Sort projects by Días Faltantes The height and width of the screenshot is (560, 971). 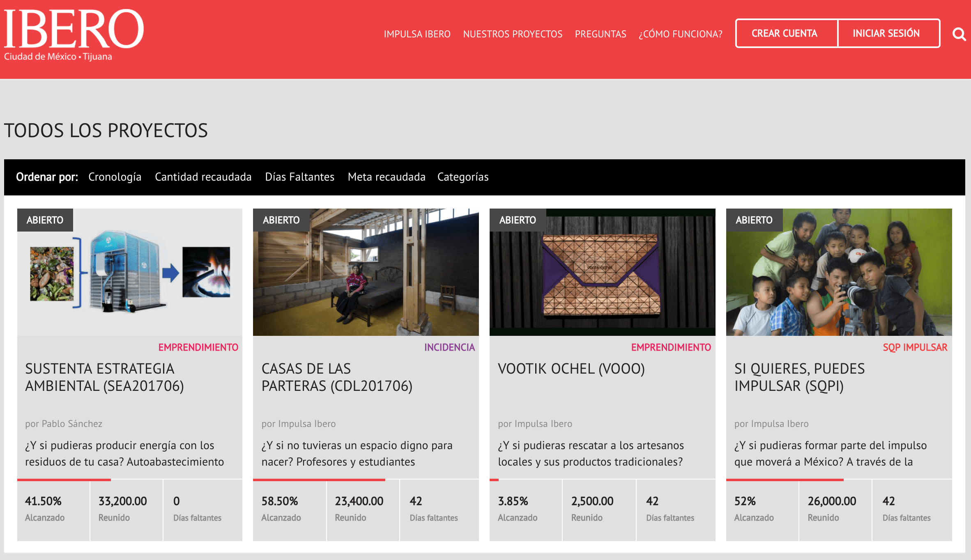(x=299, y=177)
